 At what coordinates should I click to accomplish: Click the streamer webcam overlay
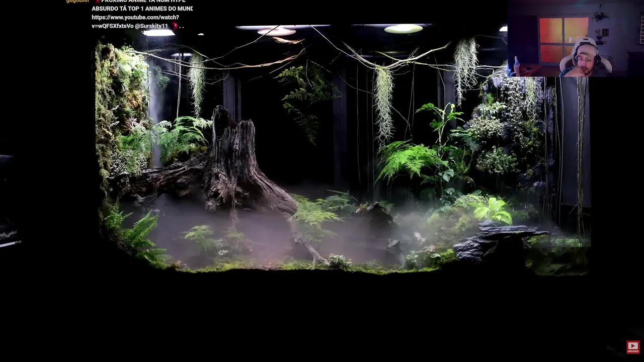pyautogui.click(x=576, y=38)
